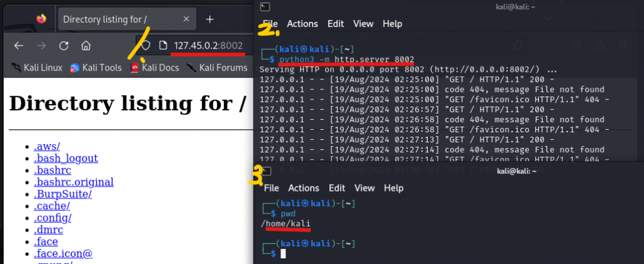Viewport: 644px width, 264px height.
Task: Close the 'Directory listing for /' tab
Action: click(x=186, y=19)
